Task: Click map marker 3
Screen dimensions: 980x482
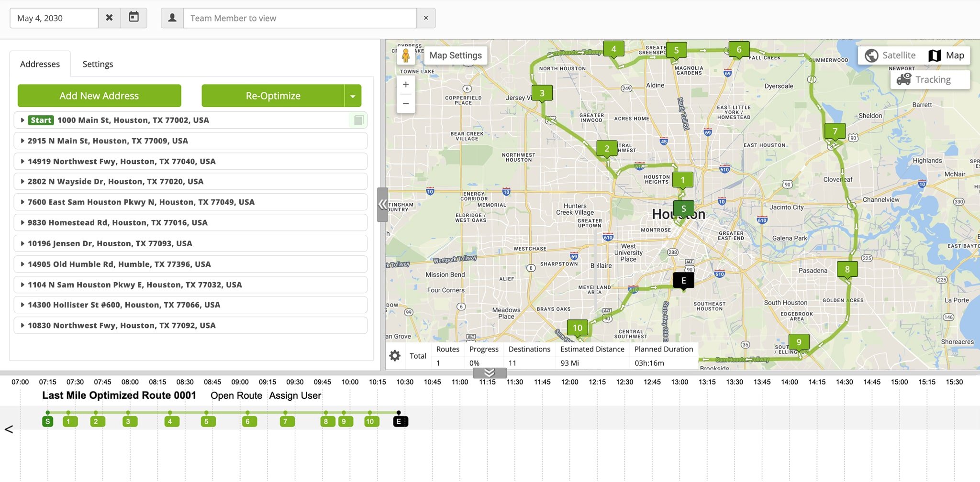Action: pyautogui.click(x=542, y=93)
